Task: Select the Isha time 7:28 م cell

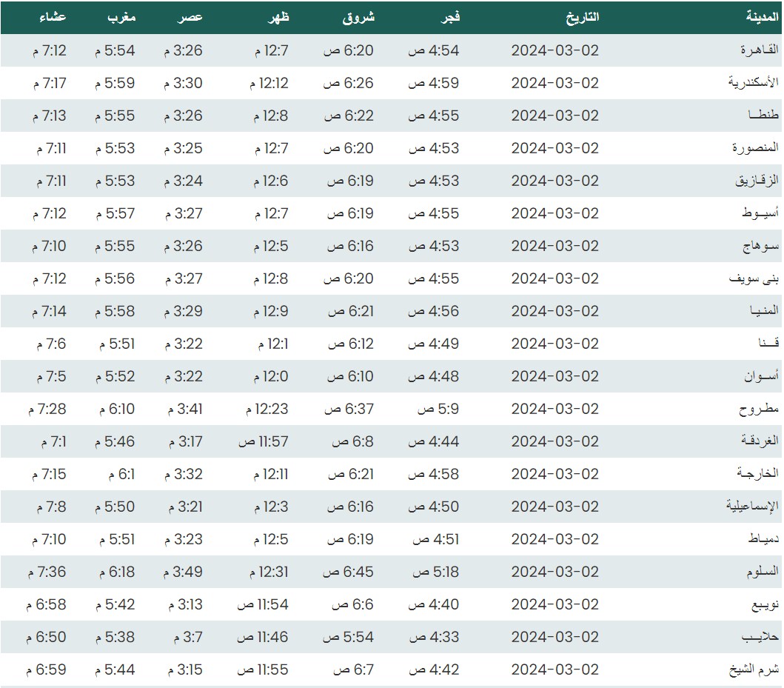Action: tap(47, 409)
